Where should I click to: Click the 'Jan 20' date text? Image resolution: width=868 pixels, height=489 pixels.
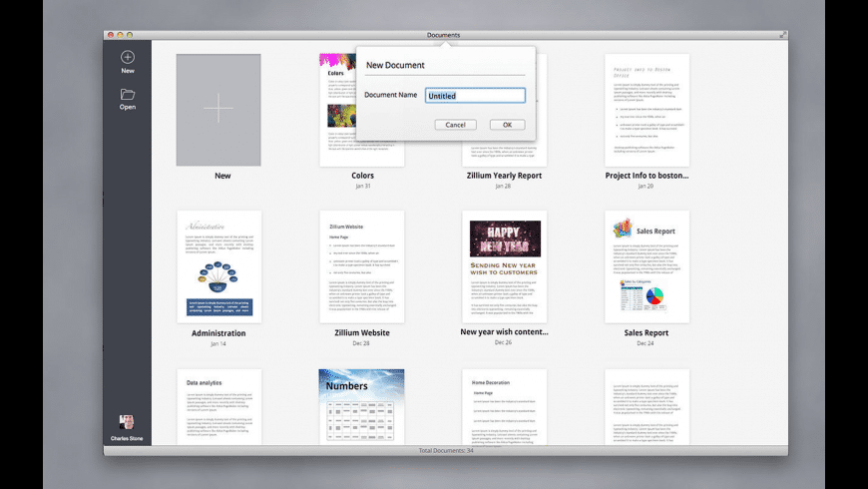[646, 186]
